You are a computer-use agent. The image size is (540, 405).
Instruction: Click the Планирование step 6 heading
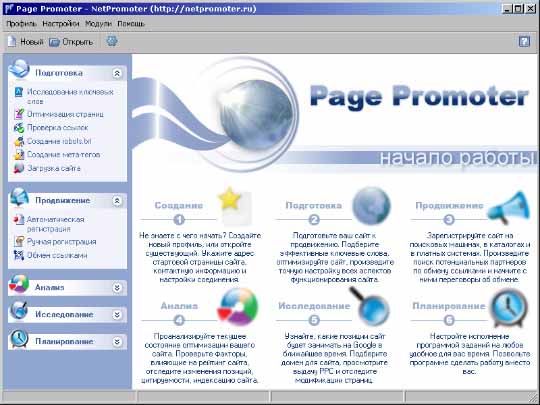pyautogui.click(x=449, y=306)
